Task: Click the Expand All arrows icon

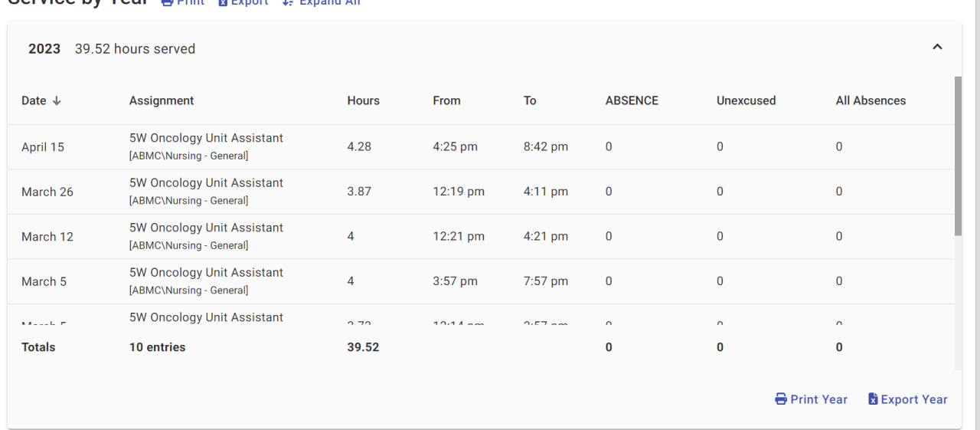Action: click(288, 3)
